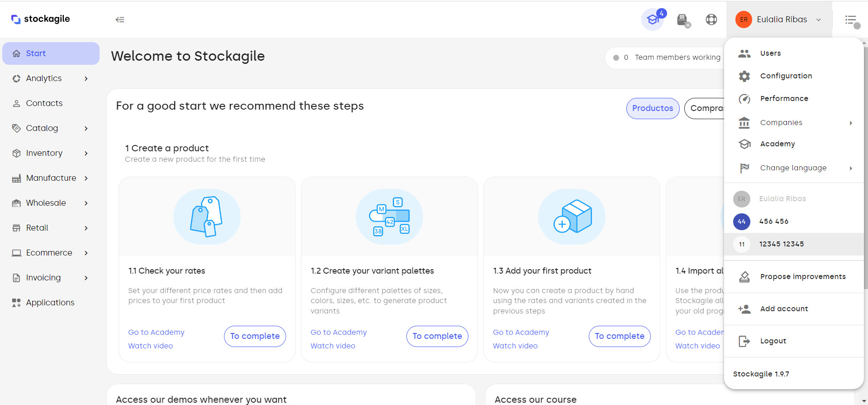Open Configuration from the account menu
Screen dimensions: 868x405
coord(794,76)
